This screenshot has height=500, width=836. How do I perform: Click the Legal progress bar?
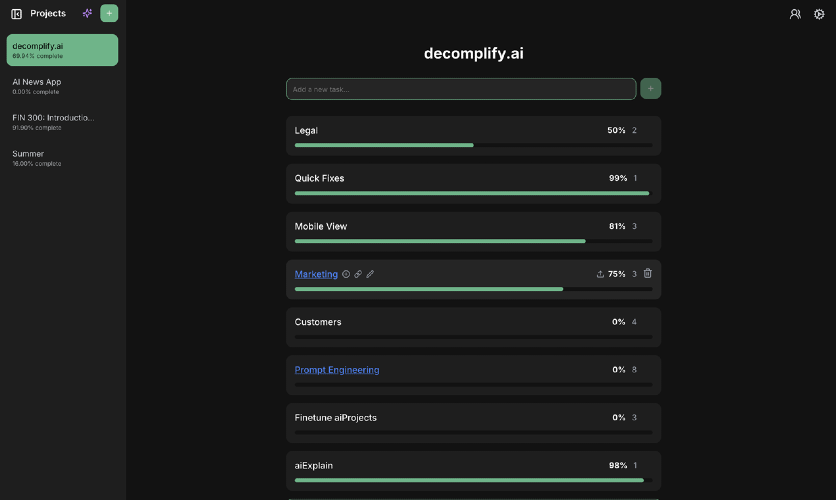[x=473, y=145]
